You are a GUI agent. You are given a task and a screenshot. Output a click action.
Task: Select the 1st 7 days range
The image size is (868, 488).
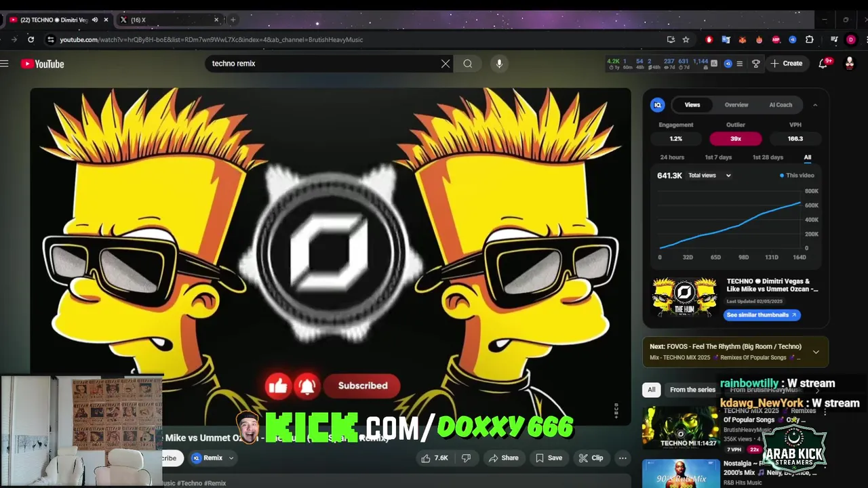(x=718, y=157)
